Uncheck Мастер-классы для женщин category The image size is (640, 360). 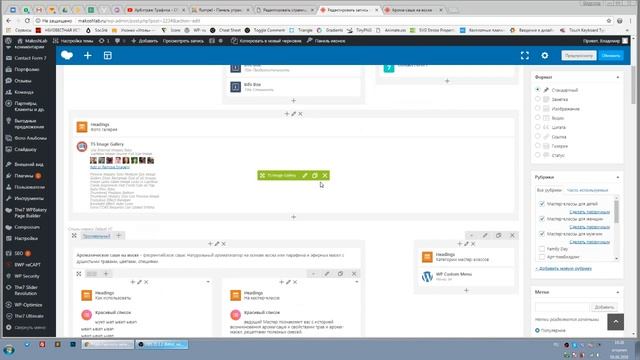(x=542, y=219)
